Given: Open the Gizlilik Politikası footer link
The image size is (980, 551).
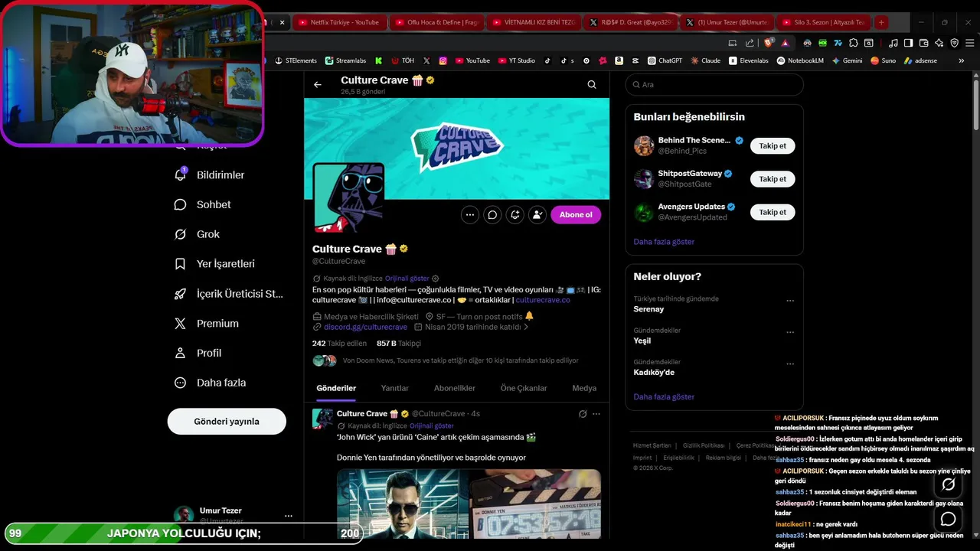Looking at the screenshot, I should click(x=704, y=445).
